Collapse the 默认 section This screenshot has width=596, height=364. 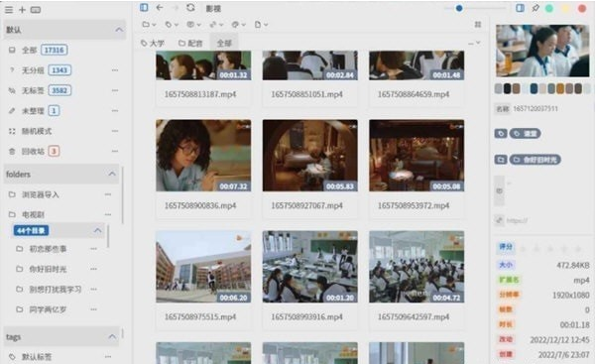coord(119,30)
